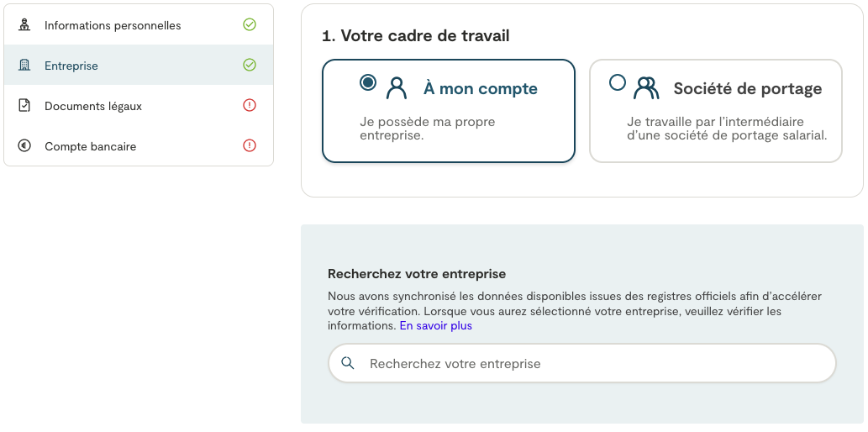868x432 pixels.
Task: Click the single-person icon in À mon compte card
Action: pos(396,88)
